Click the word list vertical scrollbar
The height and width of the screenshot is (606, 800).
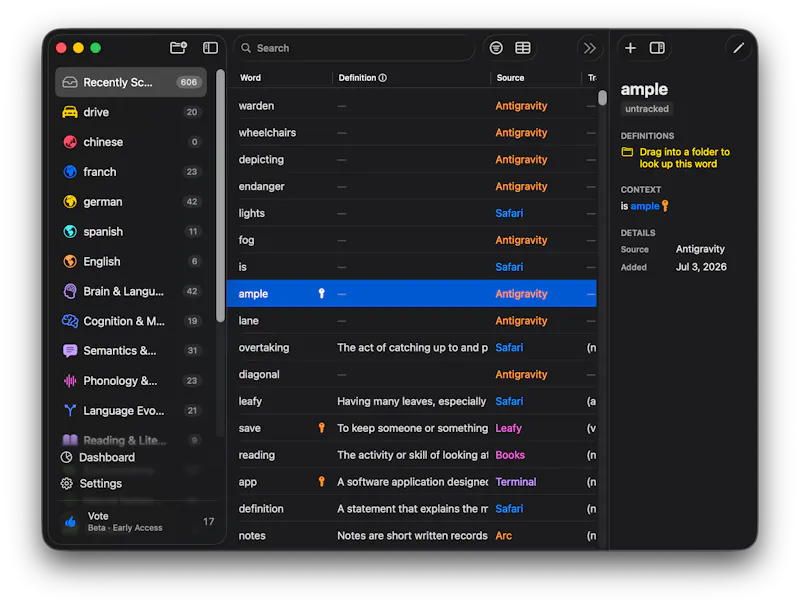point(603,97)
